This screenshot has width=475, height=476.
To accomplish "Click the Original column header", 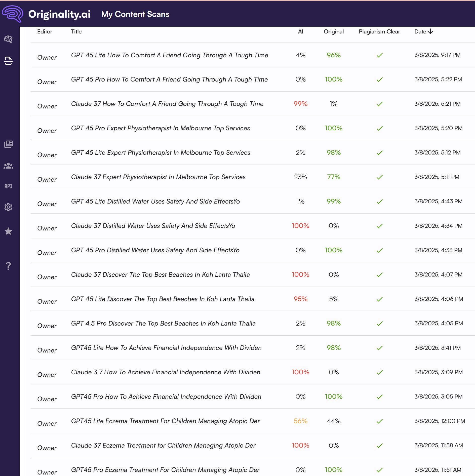I will pyautogui.click(x=334, y=31).
